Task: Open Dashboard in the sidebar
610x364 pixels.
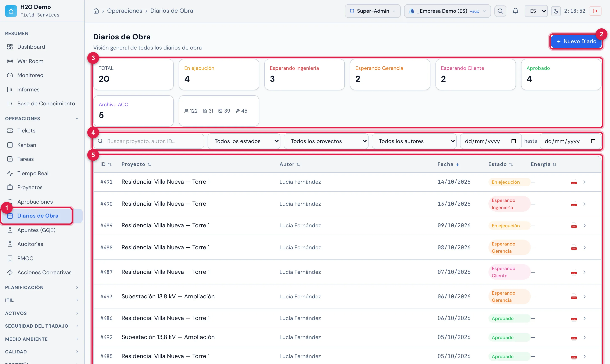Action: pos(31,47)
